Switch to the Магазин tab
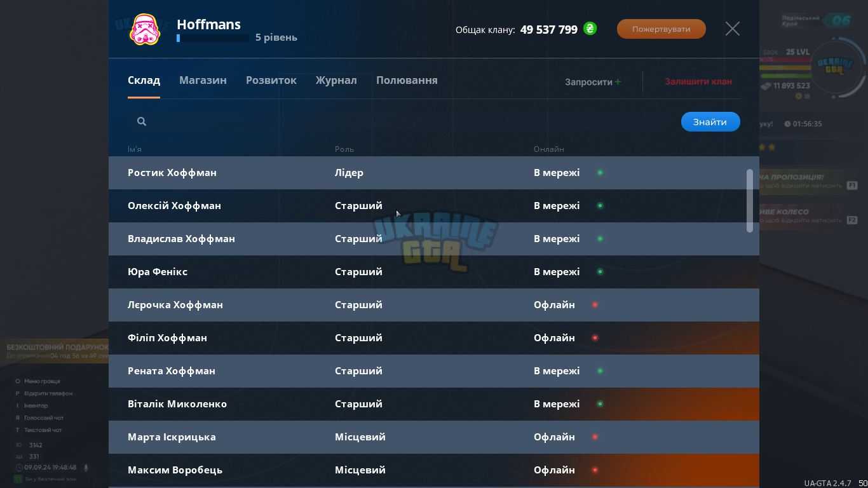 coord(203,81)
